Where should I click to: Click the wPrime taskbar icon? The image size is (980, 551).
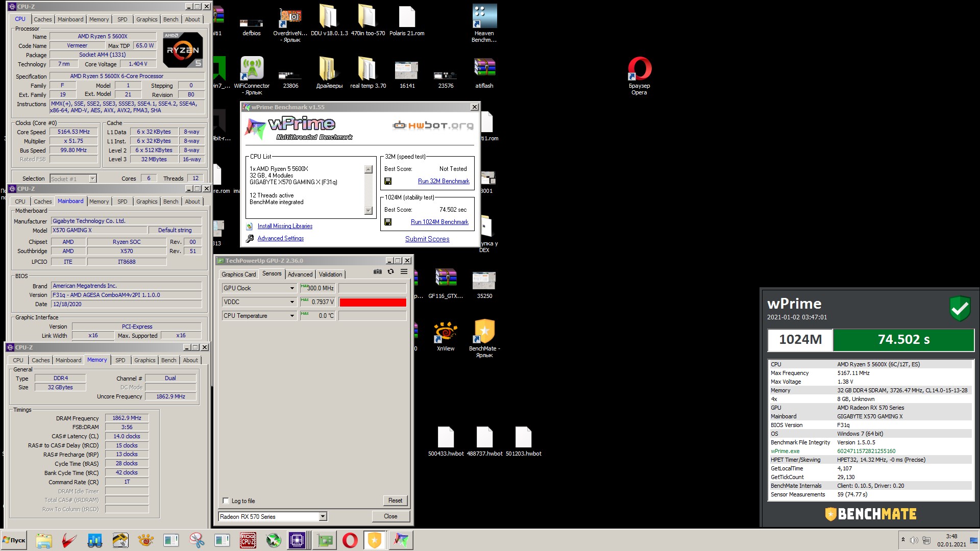401,540
